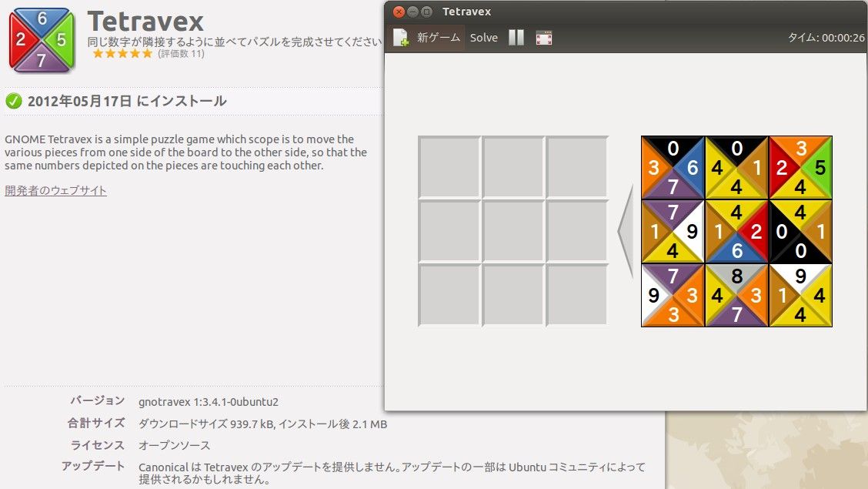Click the top-left empty board cell
868x489 pixels.
click(x=449, y=166)
